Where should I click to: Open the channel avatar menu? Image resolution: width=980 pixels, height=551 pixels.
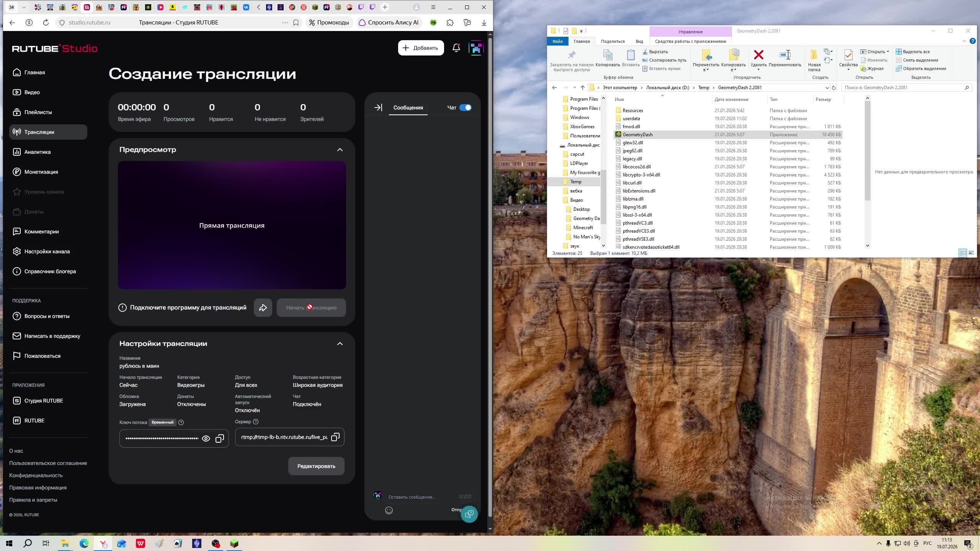click(x=476, y=48)
